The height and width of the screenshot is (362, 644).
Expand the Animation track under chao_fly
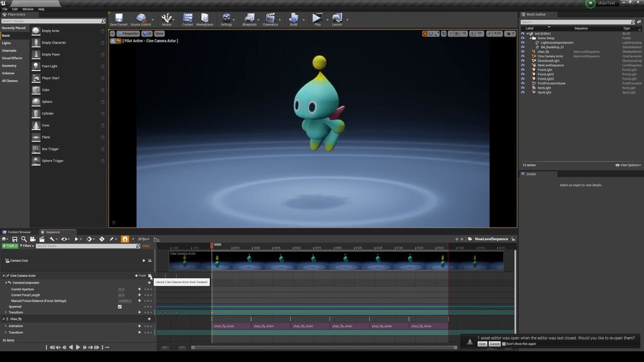pos(6,326)
